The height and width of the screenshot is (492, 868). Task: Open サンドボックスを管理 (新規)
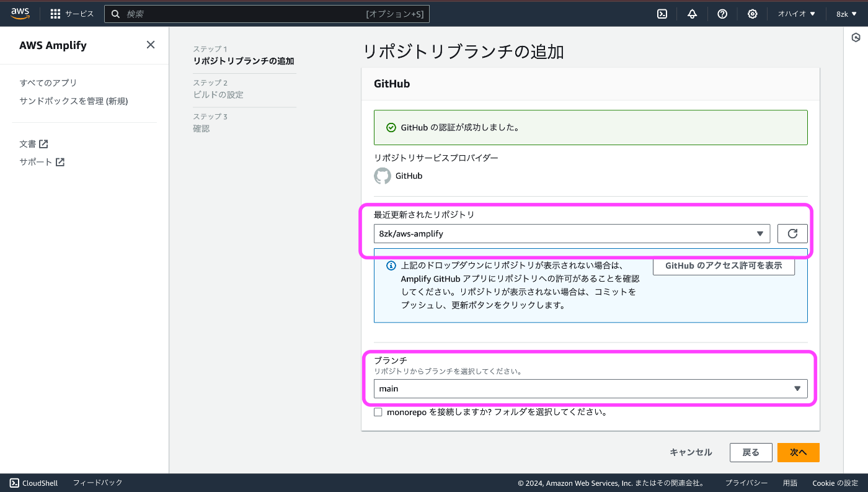click(74, 101)
